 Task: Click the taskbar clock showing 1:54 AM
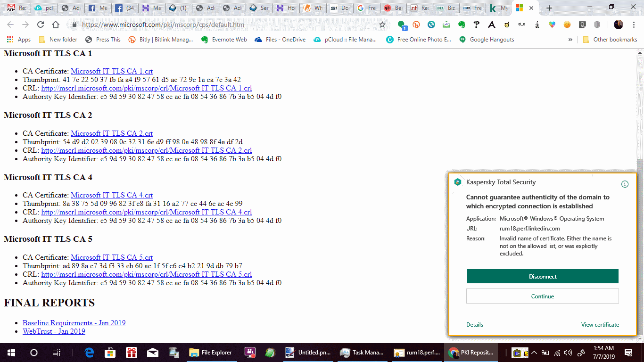click(x=603, y=353)
